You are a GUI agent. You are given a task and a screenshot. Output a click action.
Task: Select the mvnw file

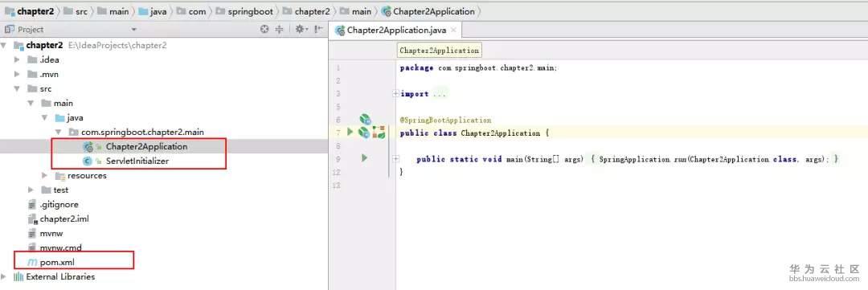click(x=51, y=233)
